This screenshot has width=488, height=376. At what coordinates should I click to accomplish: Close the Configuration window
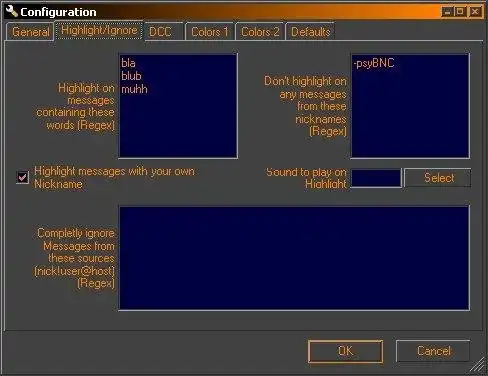[475, 12]
